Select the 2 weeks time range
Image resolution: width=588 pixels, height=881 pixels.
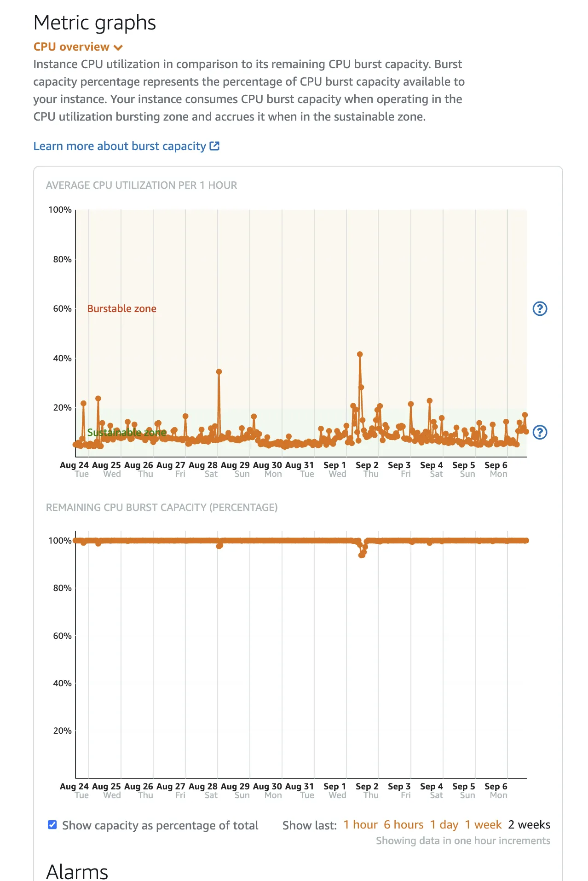(x=529, y=825)
